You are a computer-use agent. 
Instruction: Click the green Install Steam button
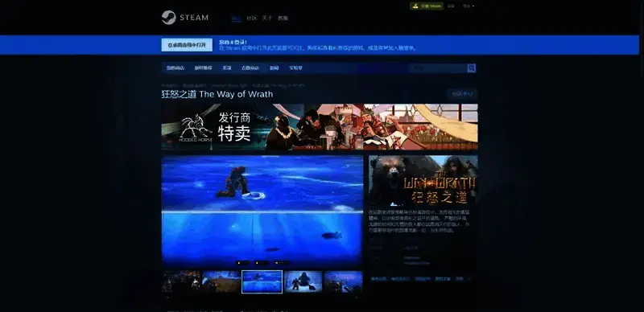[427, 6]
